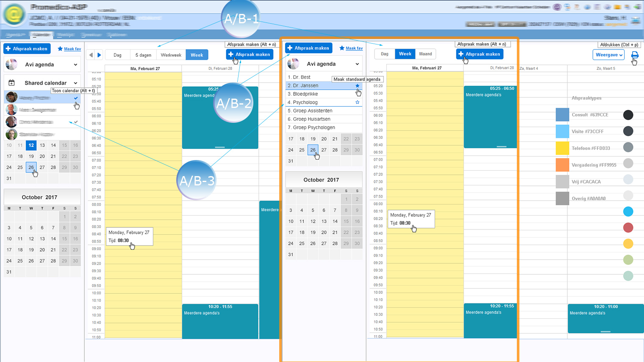Select the yellow Telefoon #FFDD33 color swatch
Image resolution: width=644 pixels, height=362 pixels.
coord(562,148)
